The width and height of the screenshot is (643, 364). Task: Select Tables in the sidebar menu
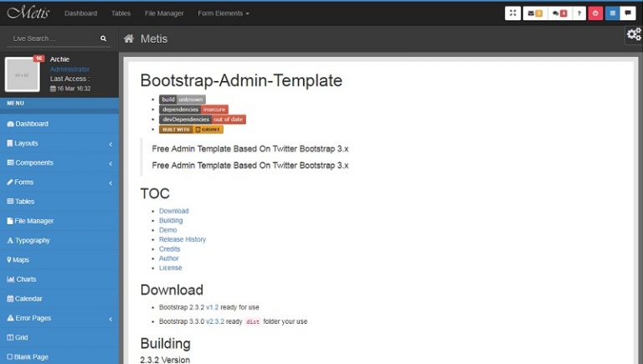59,202
